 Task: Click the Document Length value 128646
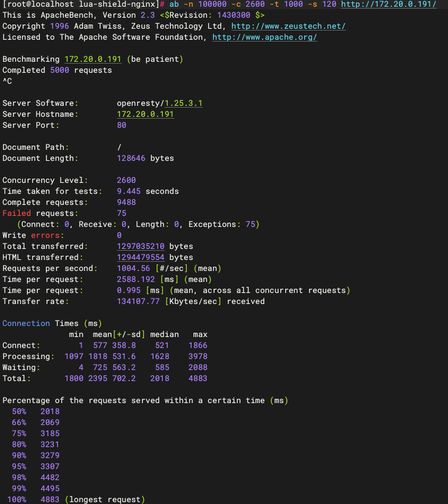(130, 158)
